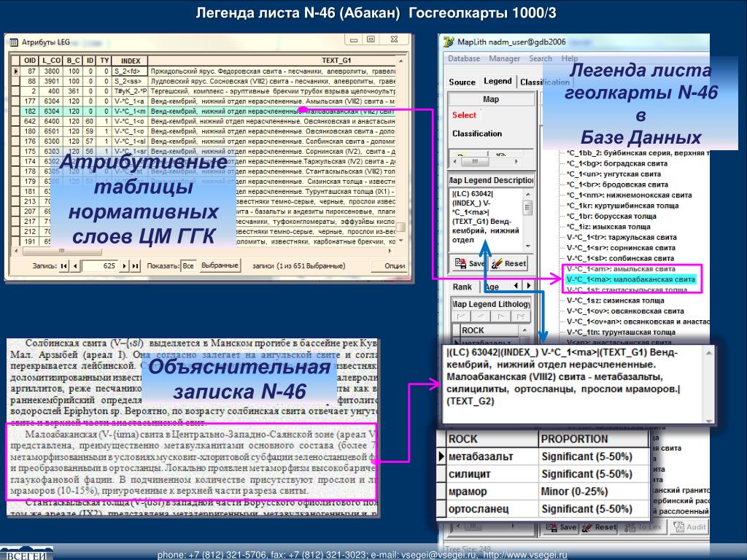Select tree item *C_1<un>: унгутская свита
Image resolution: width=747 pixels, height=560 pixels.
coord(614,174)
